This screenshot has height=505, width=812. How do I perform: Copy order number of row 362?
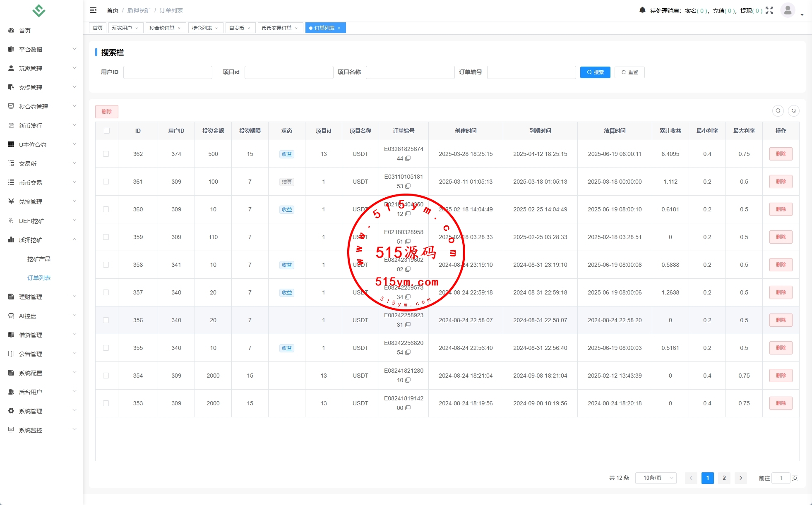[x=408, y=158]
